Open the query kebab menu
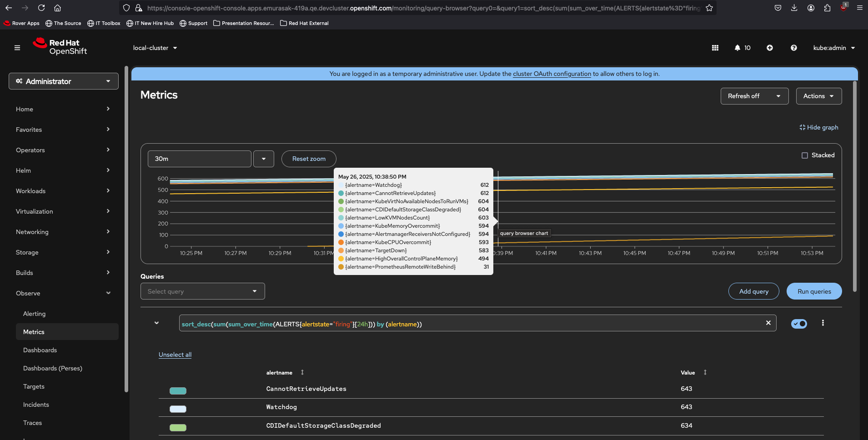 pyautogui.click(x=823, y=323)
